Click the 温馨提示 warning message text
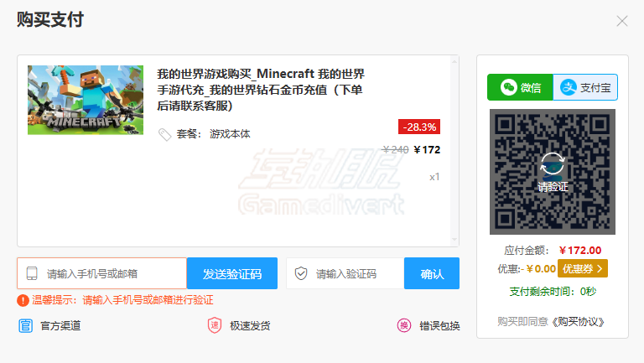The width and height of the screenshot is (644, 363). (x=122, y=300)
